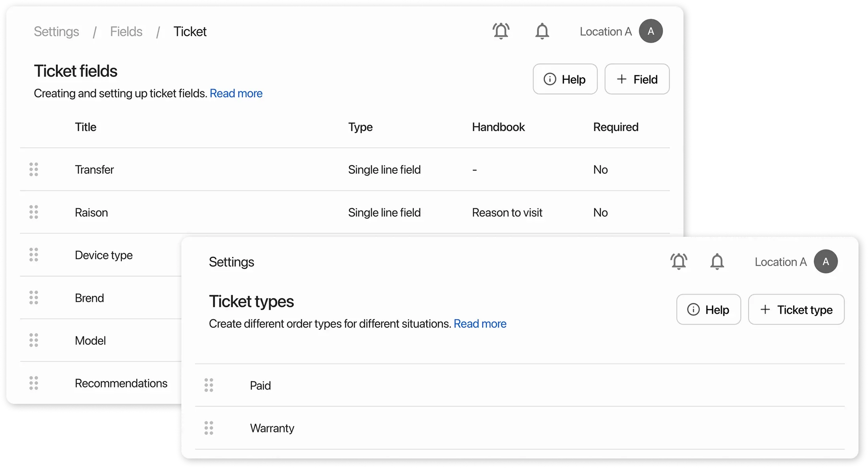Open the Location A switcher
This screenshot has width=868, height=468.
pyautogui.click(x=605, y=31)
